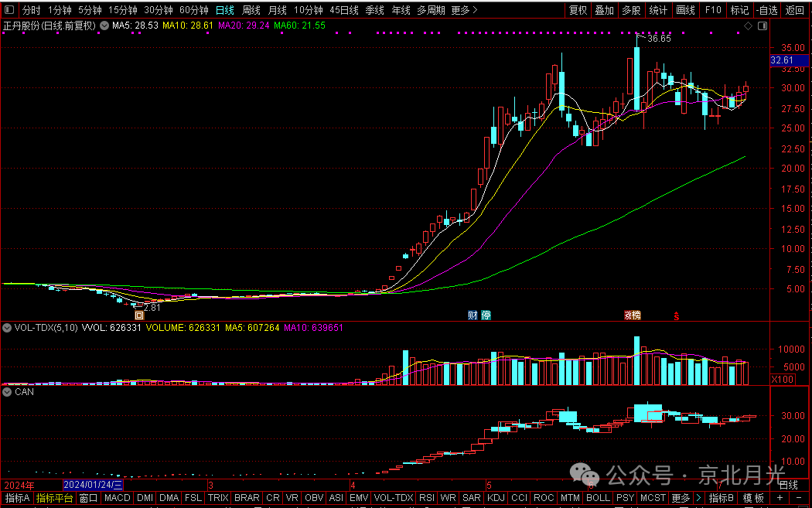812x508 pixels.
Task: Click the red S marker below the candles
Action: pos(677,315)
